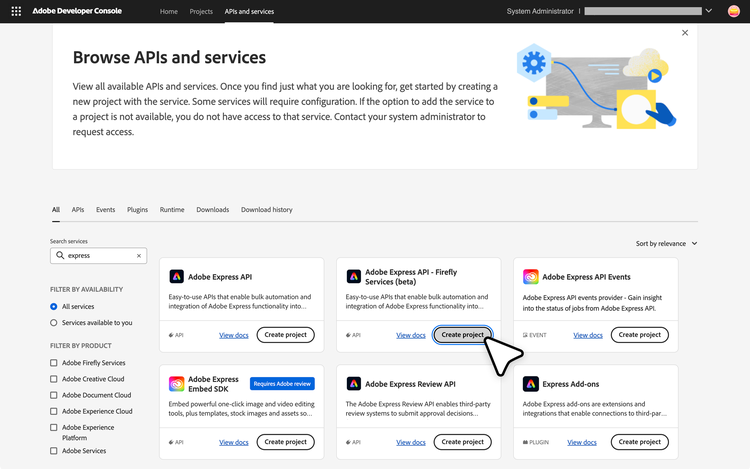Click the Adobe Developer Console logo
The width and height of the screenshot is (750, 469).
[x=77, y=11]
